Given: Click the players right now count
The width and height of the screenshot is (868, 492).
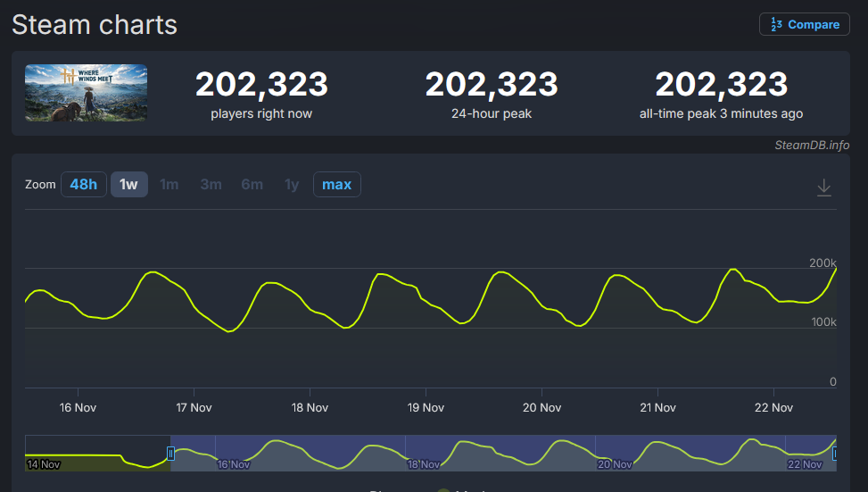Looking at the screenshot, I should [262, 84].
